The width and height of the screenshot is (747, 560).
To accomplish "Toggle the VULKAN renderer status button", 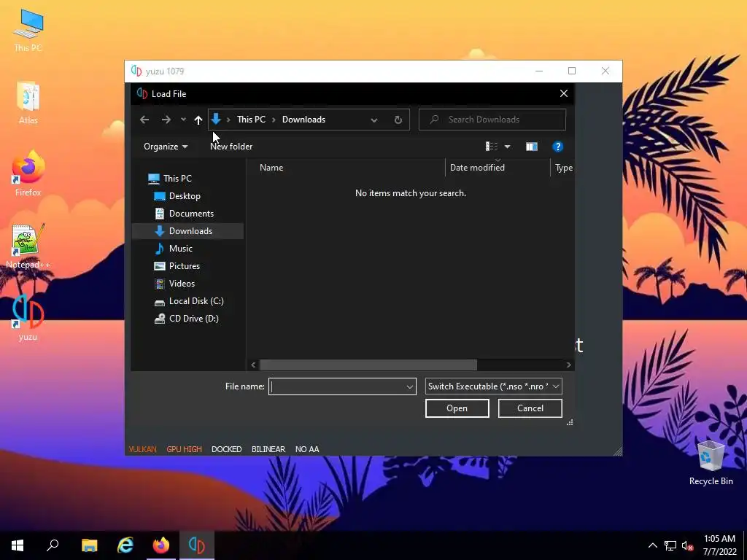I will point(142,449).
